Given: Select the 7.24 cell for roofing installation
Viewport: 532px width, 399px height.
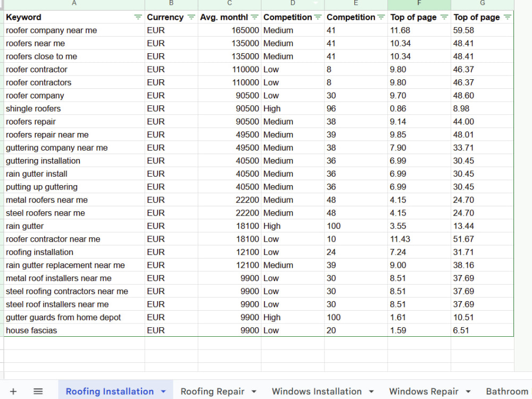Looking at the screenshot, I should click(x=419, y=252).
